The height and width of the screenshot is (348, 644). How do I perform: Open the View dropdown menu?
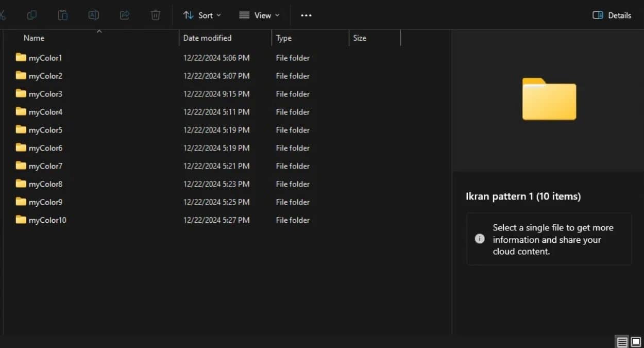(260, 15)
